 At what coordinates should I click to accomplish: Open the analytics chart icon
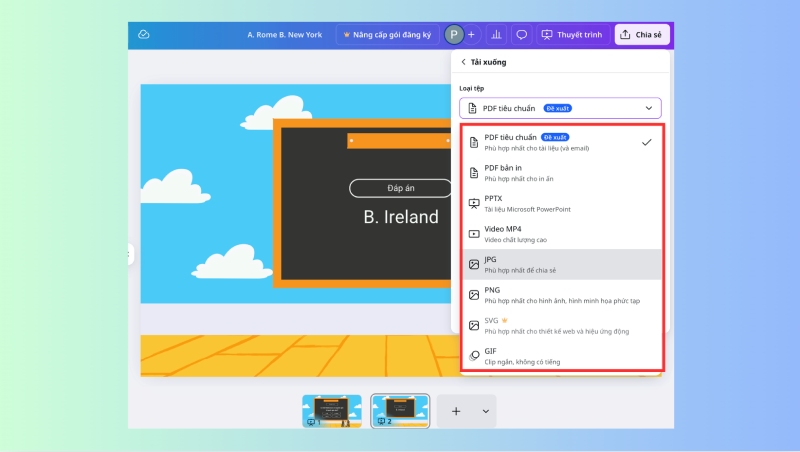click(496, 34)
